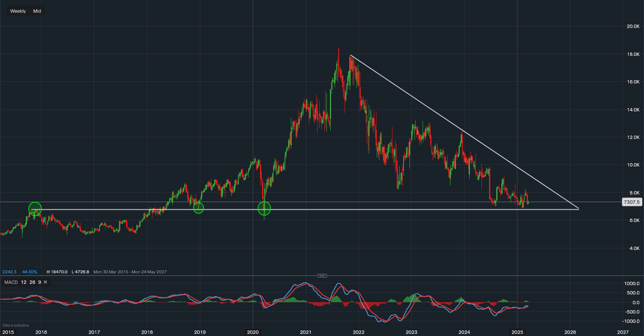The image size is (644, 336).
Task: Remove the MACD indicator with its X
Action: pyautogui.click(x=45, y=282)
